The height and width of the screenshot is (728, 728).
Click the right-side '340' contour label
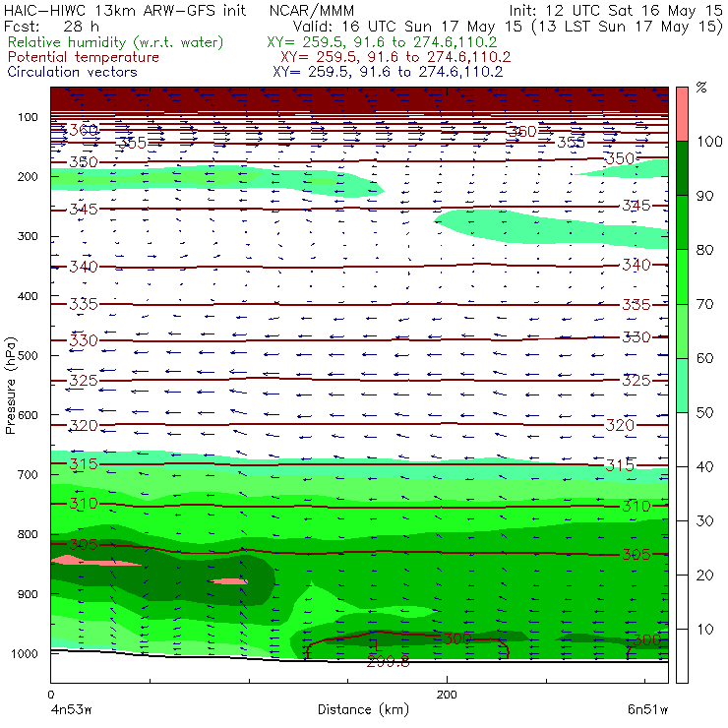tap(637, 265)
